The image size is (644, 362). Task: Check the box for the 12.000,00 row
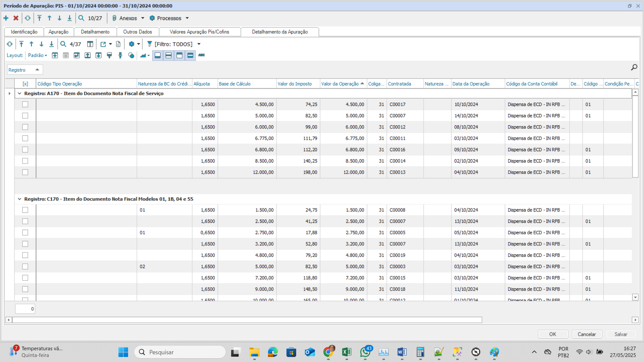(x=25, y=172)
